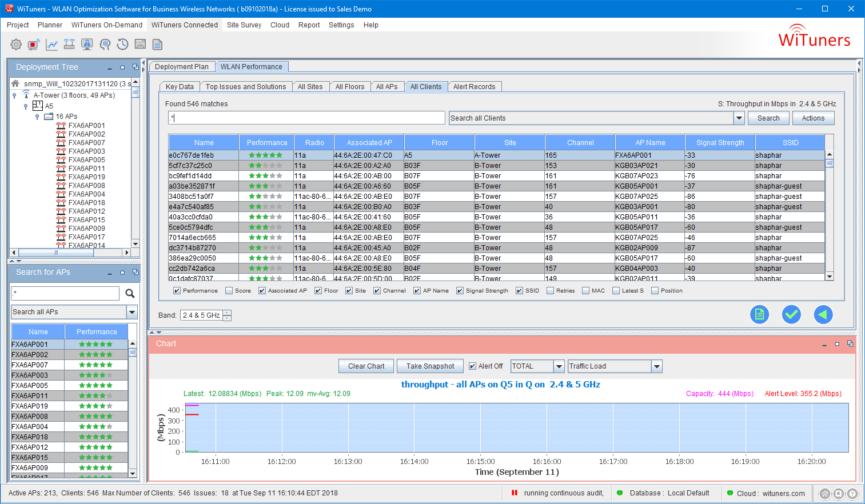This screenshot has width=865, height=504.
Task: Increase the Band spinner value
Action: click(x=227, y=313)
